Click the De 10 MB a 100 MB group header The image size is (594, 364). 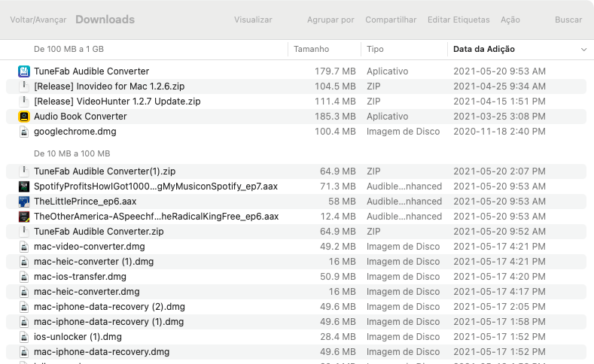tap(72, 153)
